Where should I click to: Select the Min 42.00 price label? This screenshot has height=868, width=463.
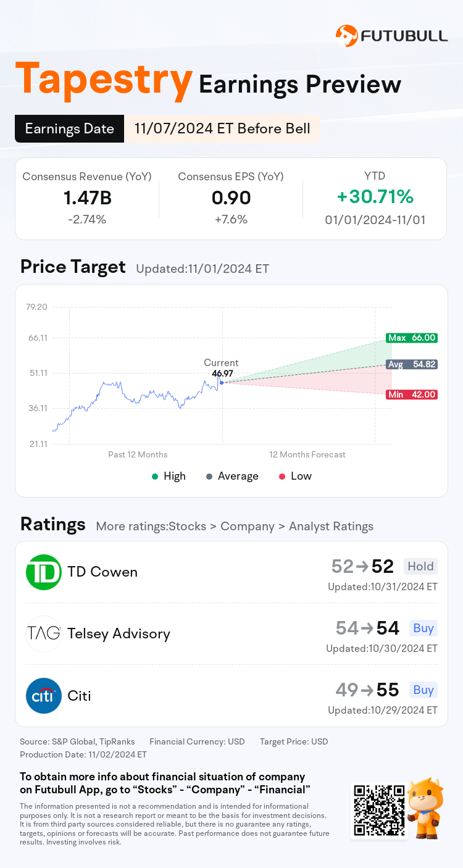(411, 394)
